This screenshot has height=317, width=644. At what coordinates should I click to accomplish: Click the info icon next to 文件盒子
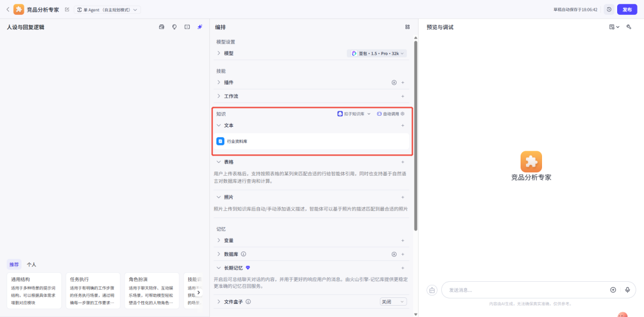point(249,302)
